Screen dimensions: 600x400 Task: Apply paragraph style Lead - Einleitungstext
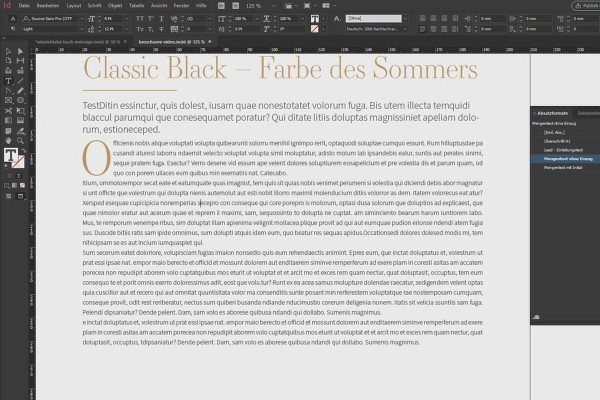tap(563, 150)
